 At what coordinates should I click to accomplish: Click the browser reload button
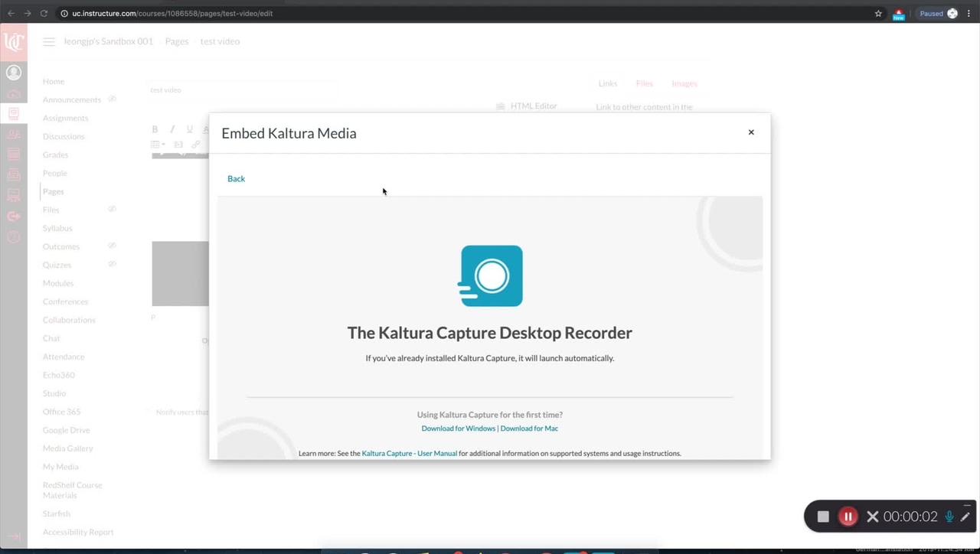click(44, 13)
